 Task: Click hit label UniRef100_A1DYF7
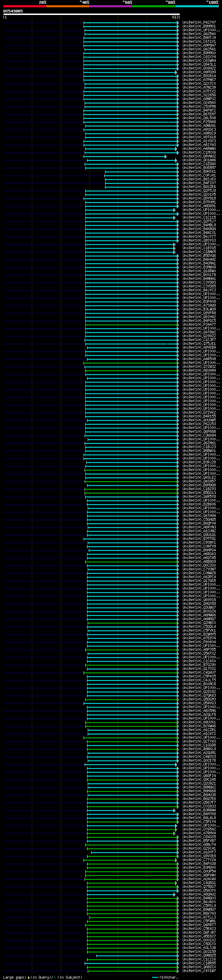coord(199,852)
